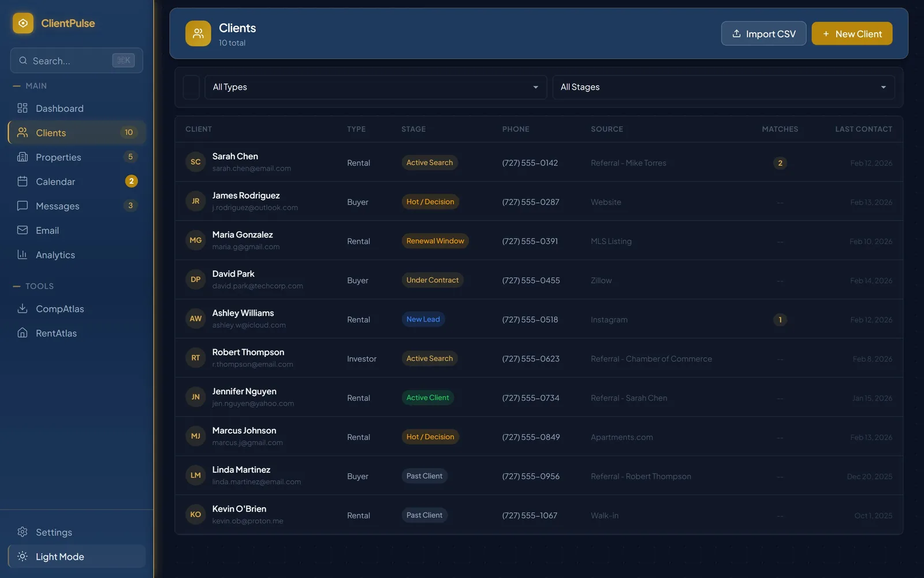Click the Last Contact column header
924x578 pixels.
[863, 129]
